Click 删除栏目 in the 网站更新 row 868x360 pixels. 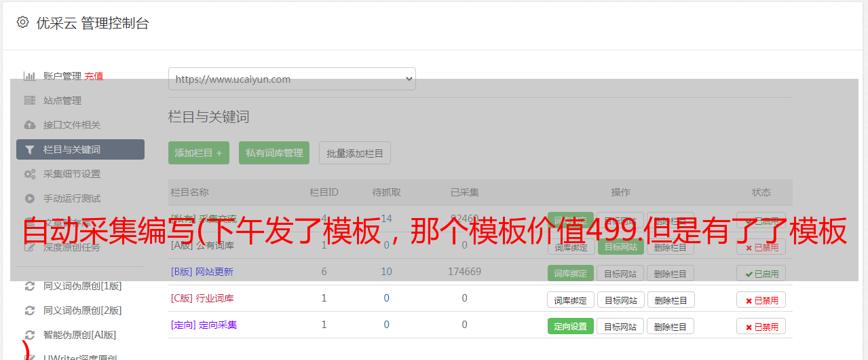point(671,273)
